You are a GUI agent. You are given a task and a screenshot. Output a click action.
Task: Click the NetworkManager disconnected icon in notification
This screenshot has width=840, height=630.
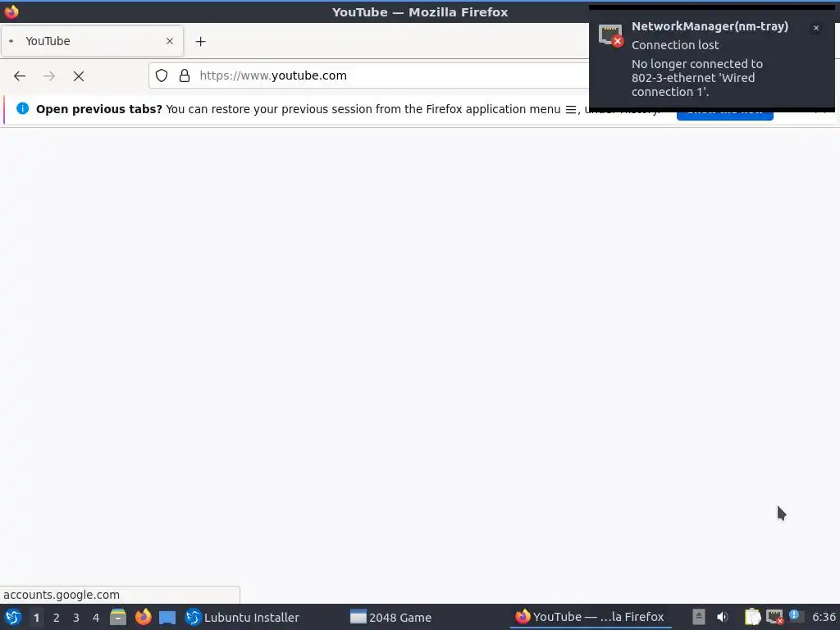[610, 36]
